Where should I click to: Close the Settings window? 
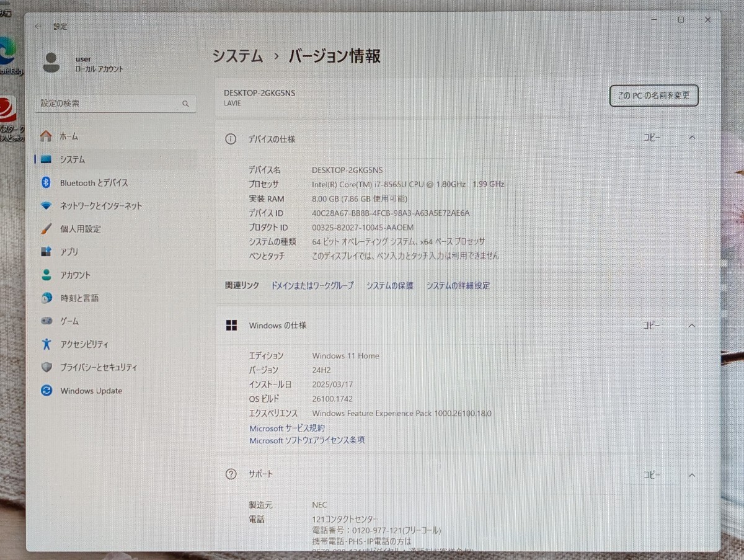(x=708, y=20)
